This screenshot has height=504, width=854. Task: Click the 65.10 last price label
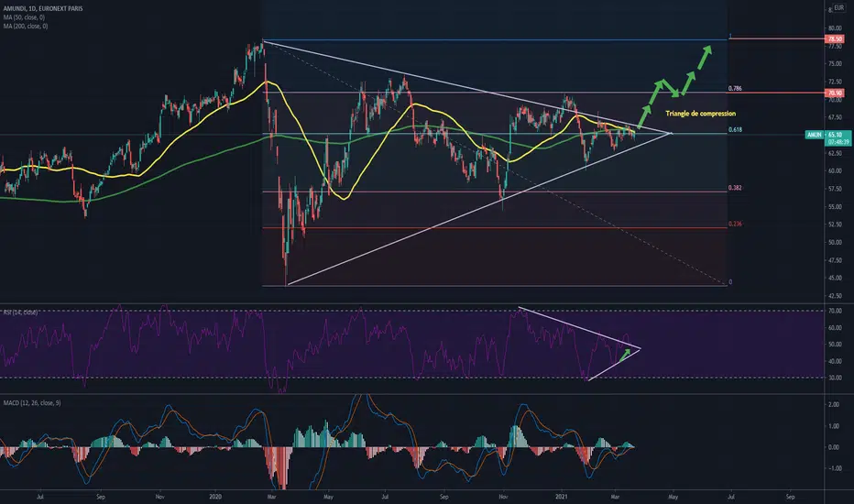point(835,135)
